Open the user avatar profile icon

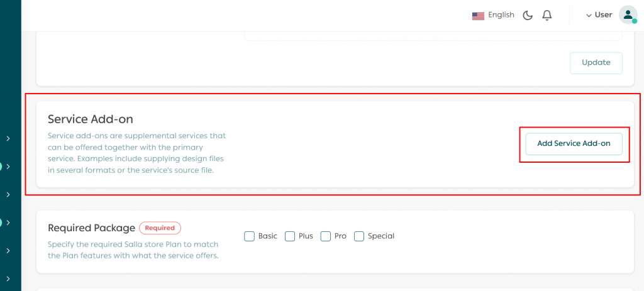pyautogui.click(x=628, y=15)
